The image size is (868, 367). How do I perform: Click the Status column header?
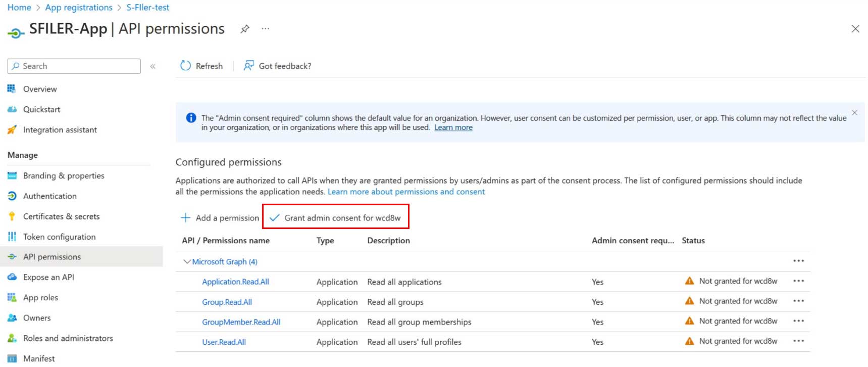tap(693, 241)
